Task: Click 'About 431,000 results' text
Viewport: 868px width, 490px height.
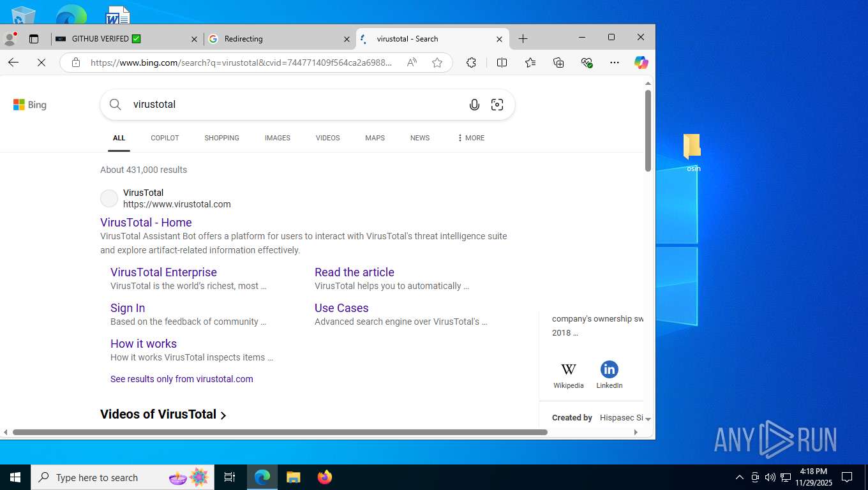Action: (x=144, y=170)
